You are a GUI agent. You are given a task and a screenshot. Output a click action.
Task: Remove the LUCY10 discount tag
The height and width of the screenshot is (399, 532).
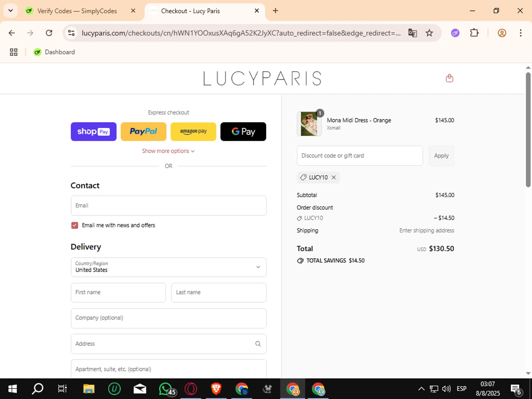coord(334,177)
